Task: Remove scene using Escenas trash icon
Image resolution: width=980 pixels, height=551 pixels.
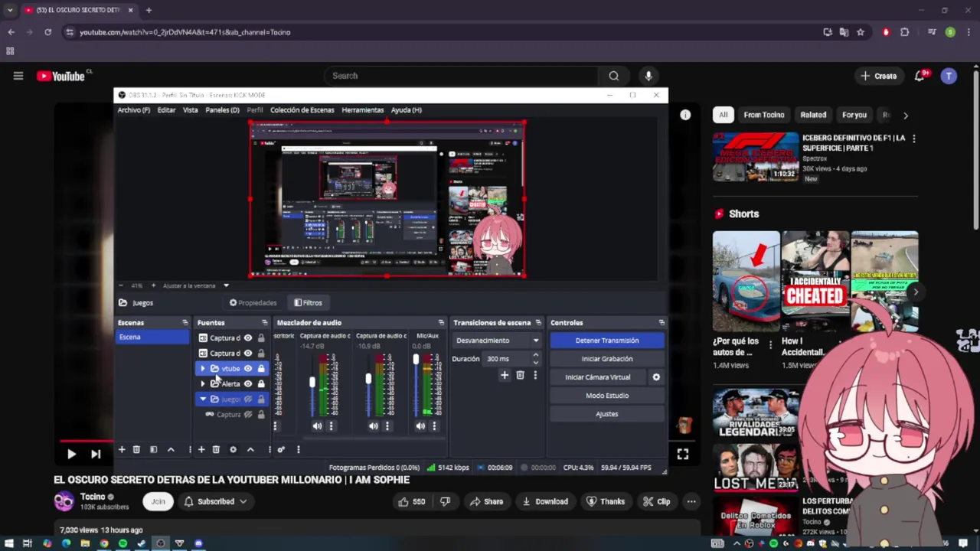Action: coord(136,449)
